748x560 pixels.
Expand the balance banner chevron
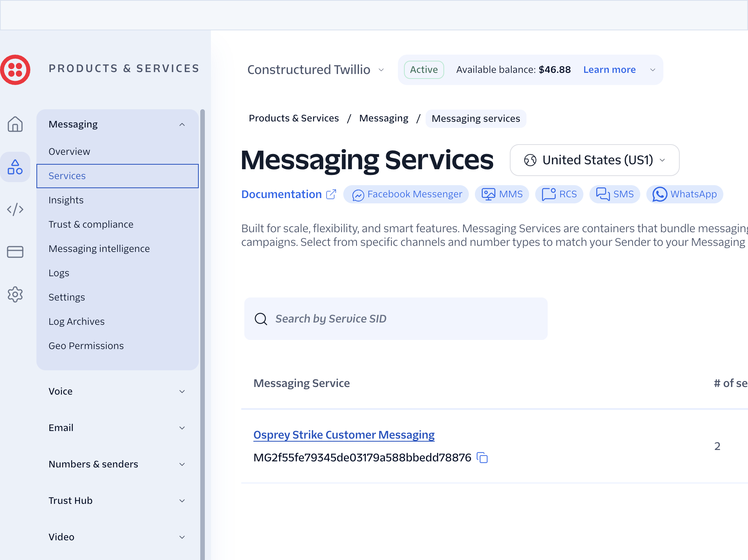pos(653,70)
